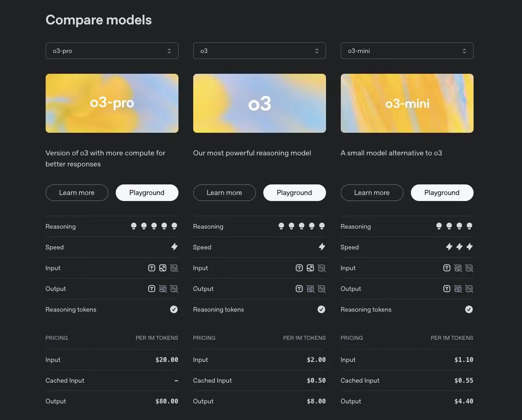
Task: Click the crossed audio output icon for o3-mini
Action: click(469, 288)
